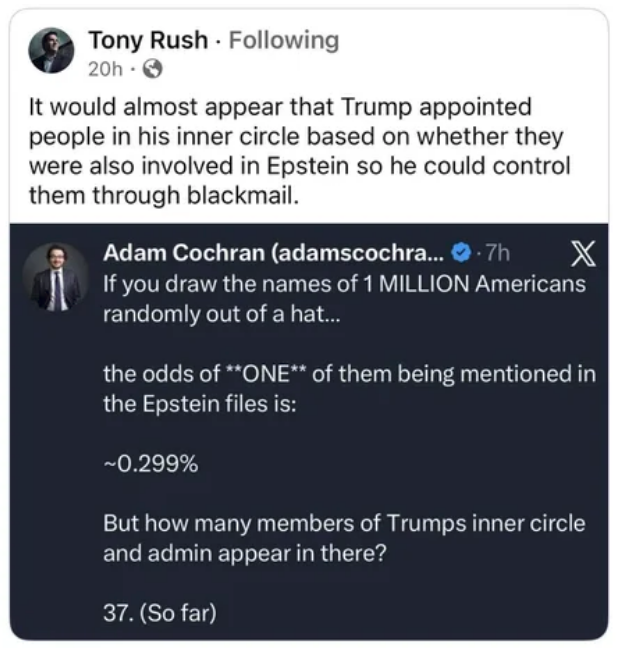
Task: Click the blue verified checkmark badge
Action: [x=465, y=254]
